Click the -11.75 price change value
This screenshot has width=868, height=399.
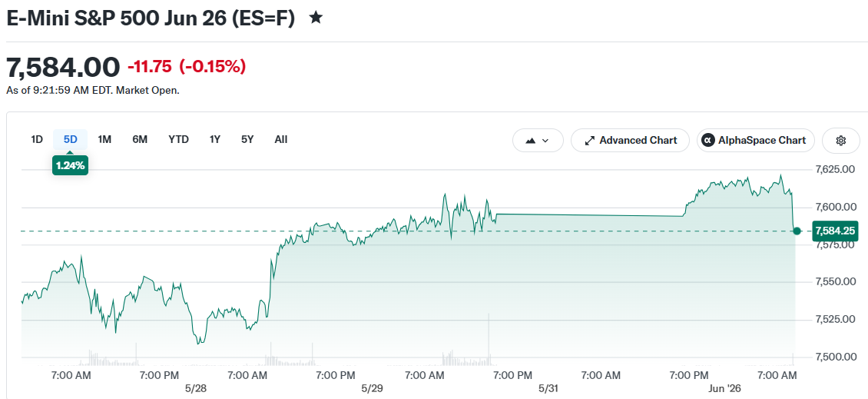(151, 66)
